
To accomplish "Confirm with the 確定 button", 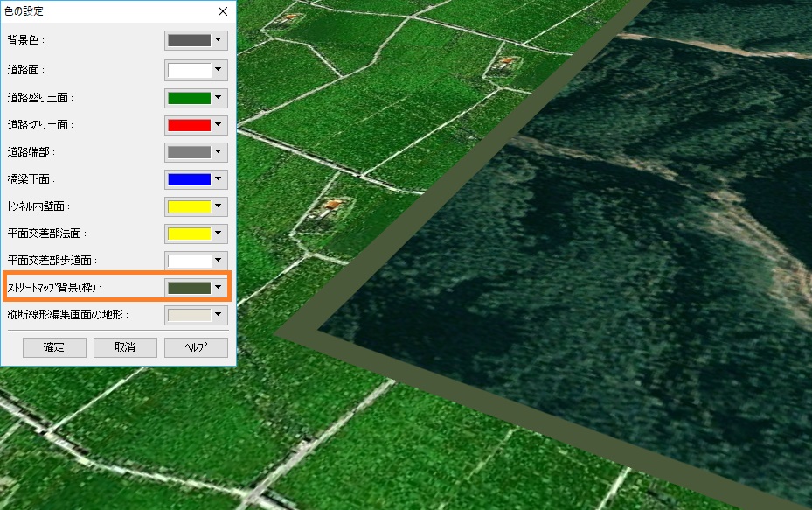I will (x=54, y=347).
